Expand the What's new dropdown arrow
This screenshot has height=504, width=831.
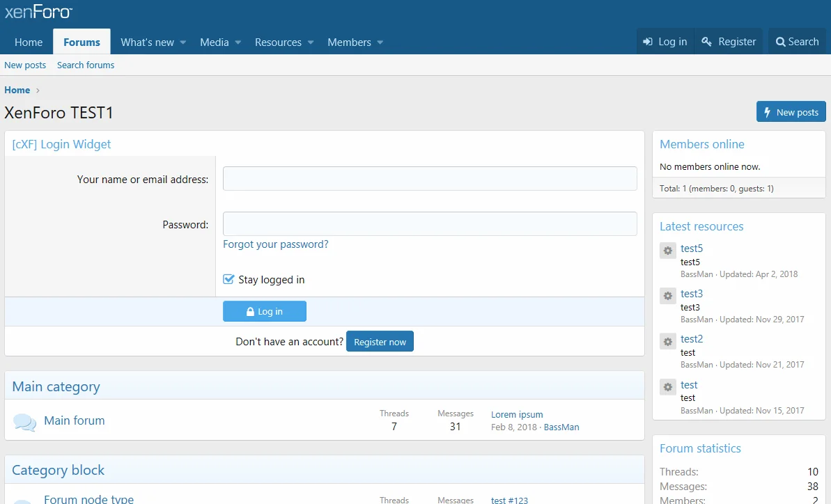pyautogui.click(x=183, y=42)
